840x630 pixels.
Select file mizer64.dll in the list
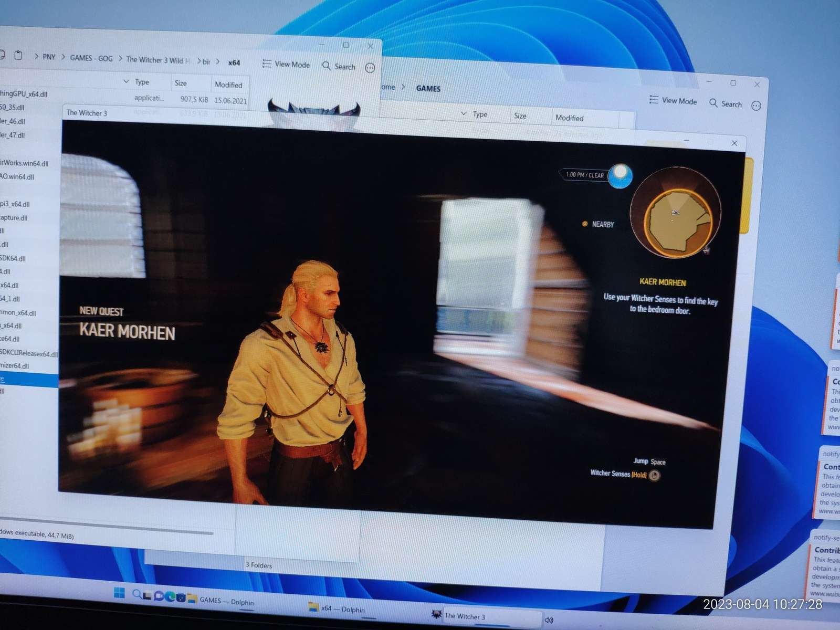[x=15, y=365]
